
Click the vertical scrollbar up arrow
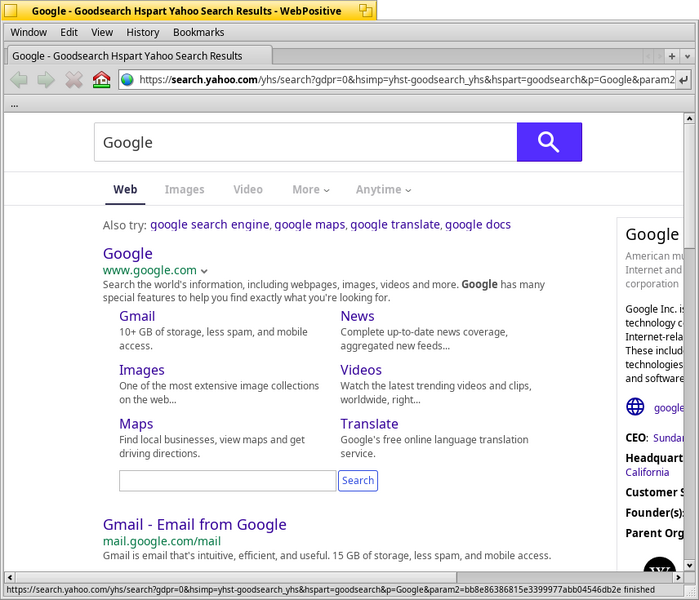tap(689, 119)
